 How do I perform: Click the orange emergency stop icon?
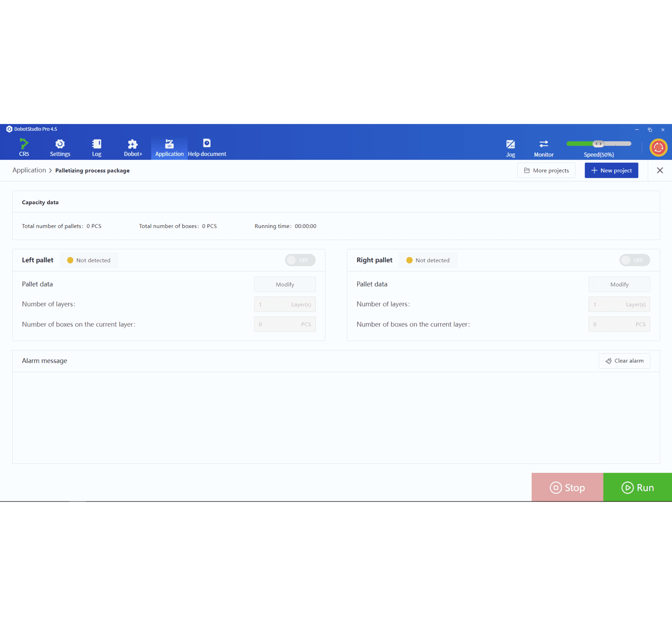tap(658, 147)
